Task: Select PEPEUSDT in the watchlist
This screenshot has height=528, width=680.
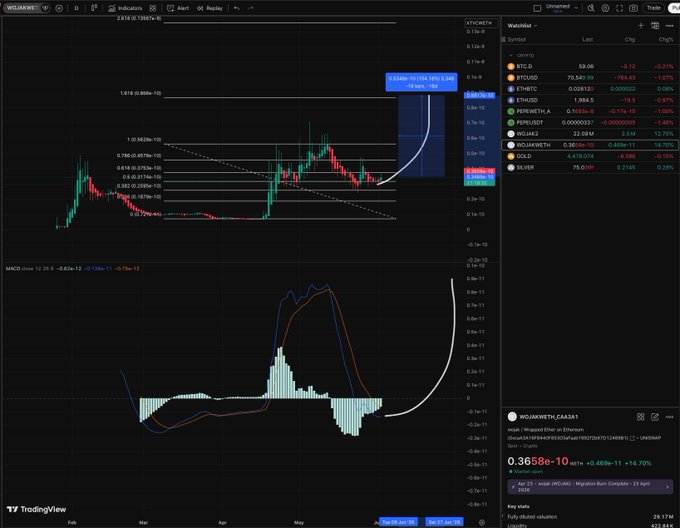Action: pos(591,123)
